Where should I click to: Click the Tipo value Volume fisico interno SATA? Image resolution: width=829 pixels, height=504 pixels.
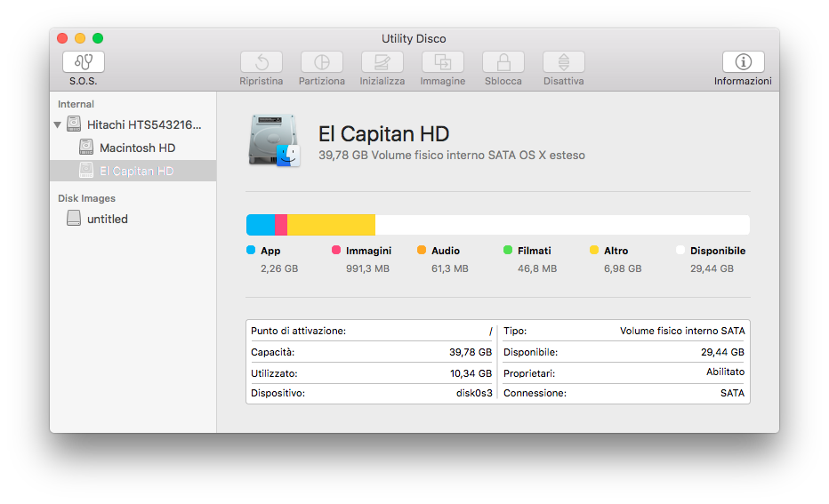[682, 331]
